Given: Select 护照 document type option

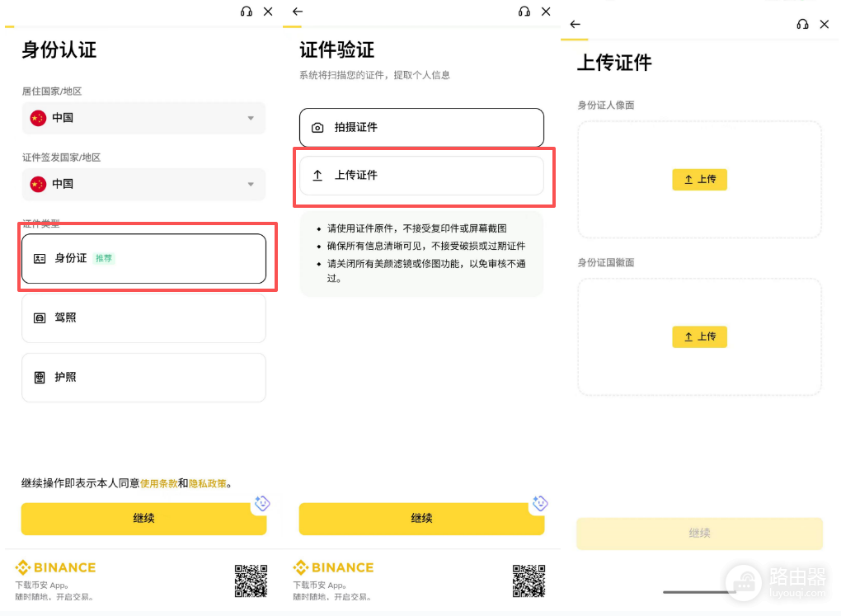Looking at the screenshot, I should tap(143, 377).
